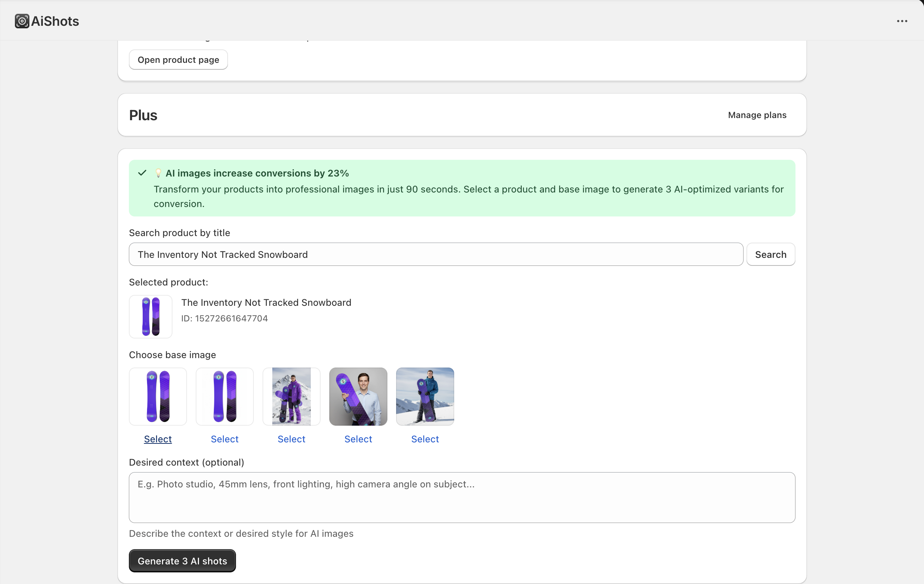
Task: Choose the blue jacket man on snow image
Action: [425, 396]
